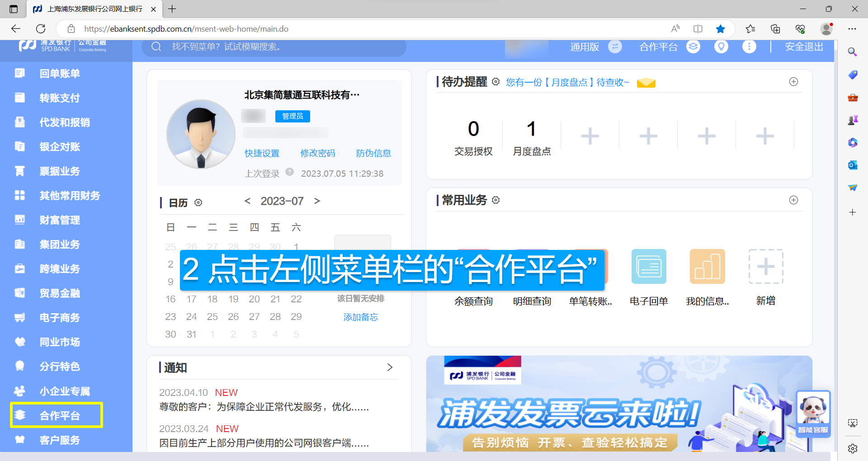This screenshot has width=868, height=461.
Task: Select July 19 in the calendar
Action: pos(233,299)
